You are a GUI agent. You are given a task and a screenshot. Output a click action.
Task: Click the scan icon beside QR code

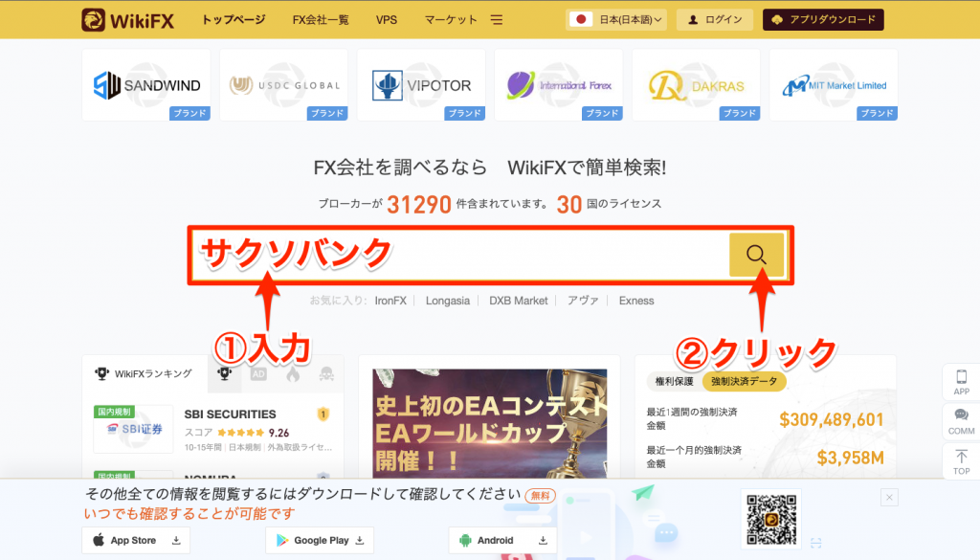coord(815,543)
